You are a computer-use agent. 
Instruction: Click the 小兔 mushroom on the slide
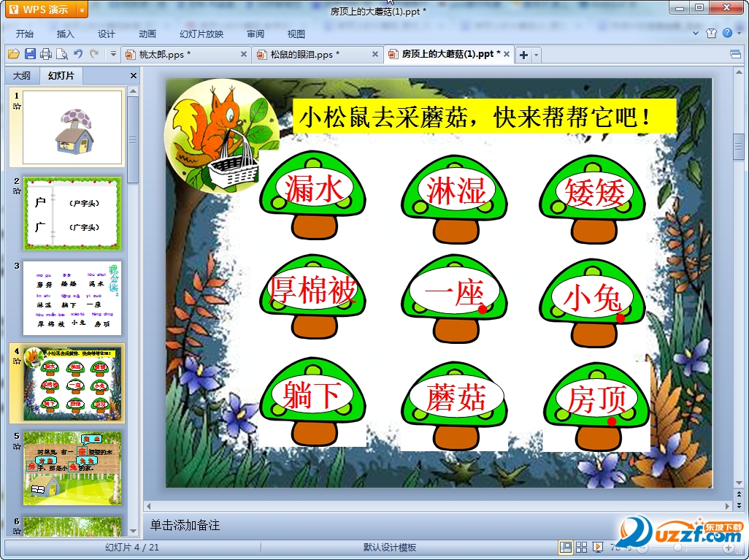pos(593,304)
